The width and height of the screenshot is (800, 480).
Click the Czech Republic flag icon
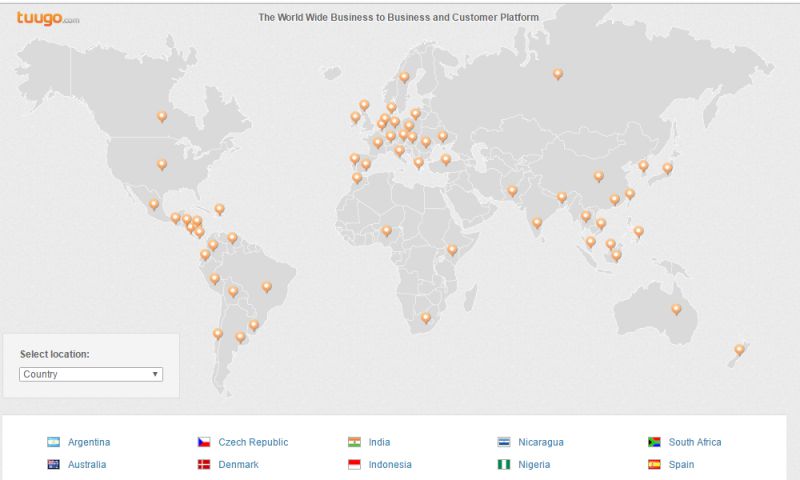click(204, 442)
